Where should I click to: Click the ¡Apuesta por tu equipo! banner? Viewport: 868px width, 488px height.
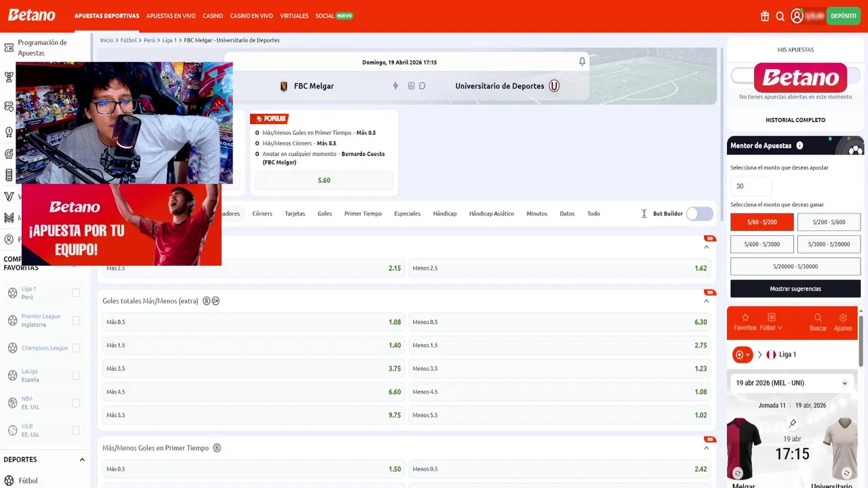pyautogui.click(x=121, y=224)
